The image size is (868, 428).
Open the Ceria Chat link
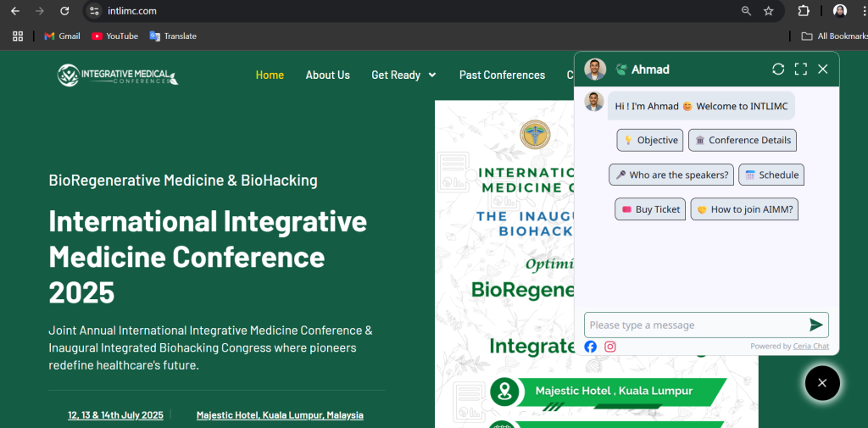810,346
